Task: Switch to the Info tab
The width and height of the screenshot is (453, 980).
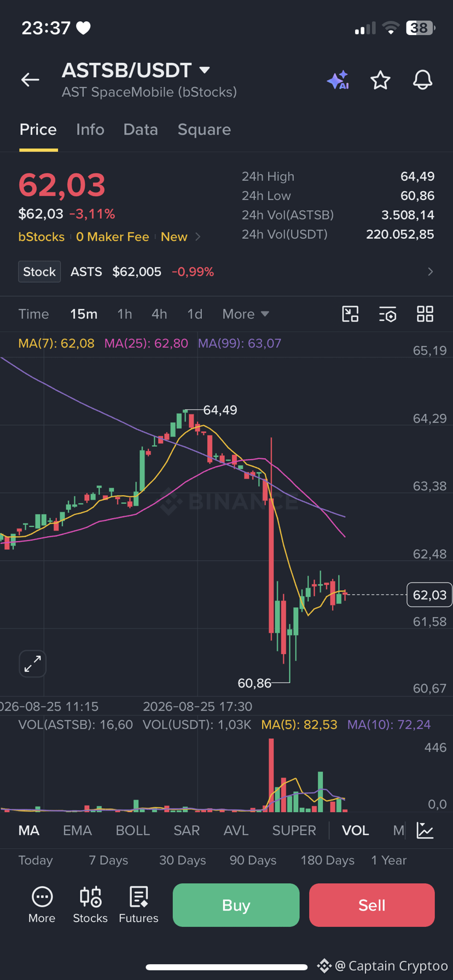Action: [90, 130]
